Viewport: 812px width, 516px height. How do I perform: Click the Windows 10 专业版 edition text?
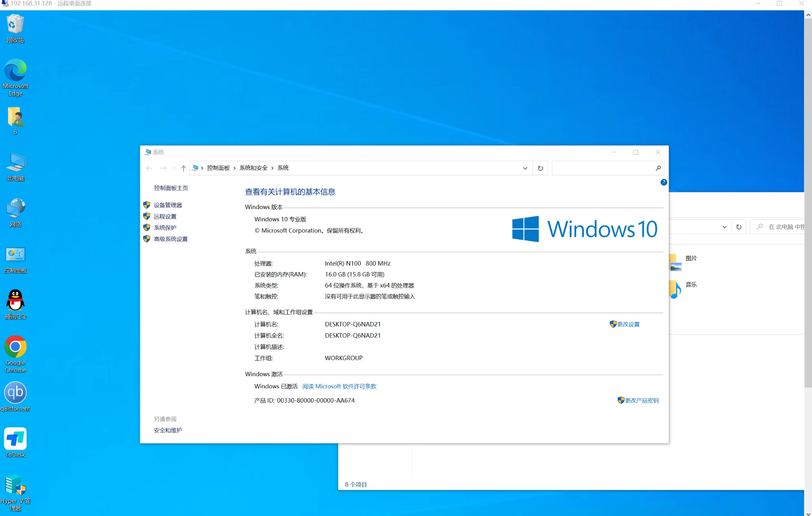tap(280, 219)
